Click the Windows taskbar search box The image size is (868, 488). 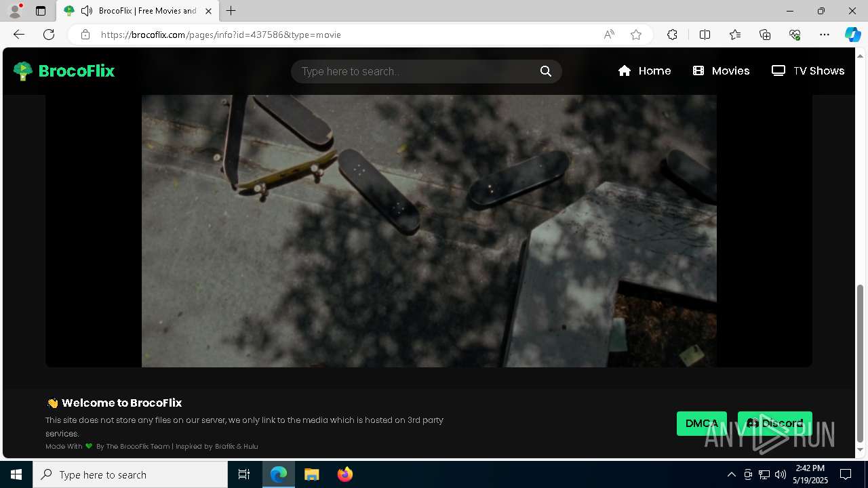130,474
